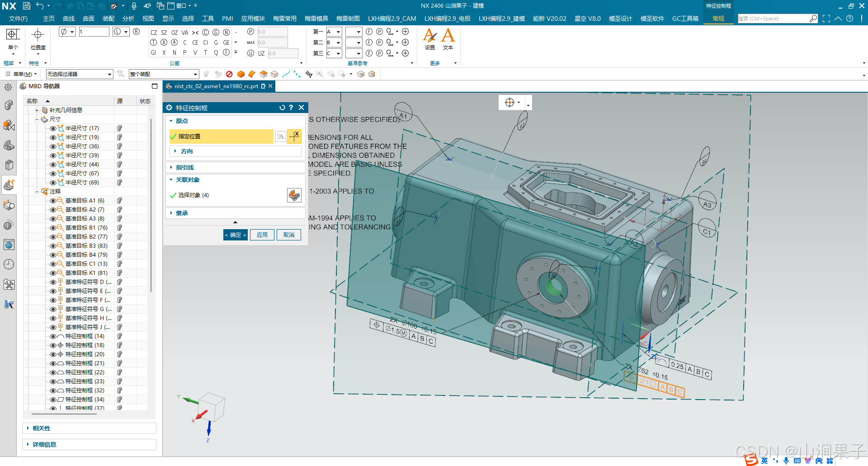The width and height of the screenshot is (868, 466).
Task: Toggle visibility of 半径尺寸 (17)
Action: coord(53,128)
